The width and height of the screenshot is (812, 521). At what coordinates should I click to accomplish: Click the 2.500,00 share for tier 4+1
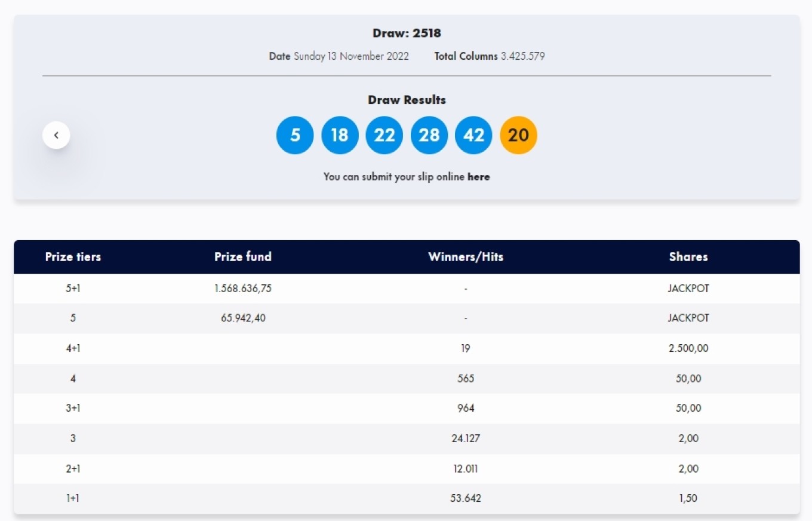tap(688, 348)
